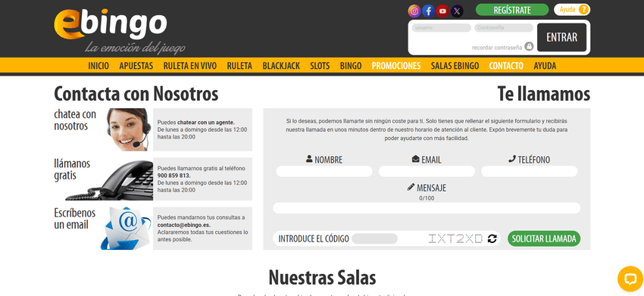This screenshot has height=296, width=644.
Task: Open the Facebook social icon
Action: tap(428, 11)
